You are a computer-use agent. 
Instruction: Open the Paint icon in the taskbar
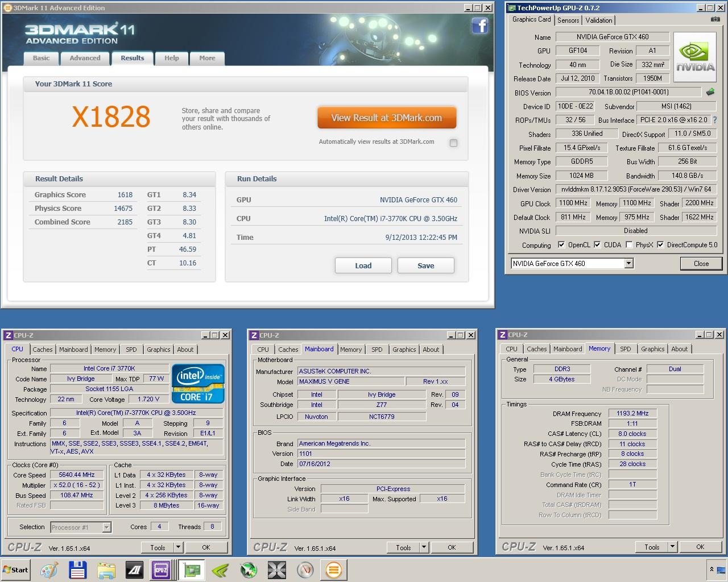coord(49,570)
